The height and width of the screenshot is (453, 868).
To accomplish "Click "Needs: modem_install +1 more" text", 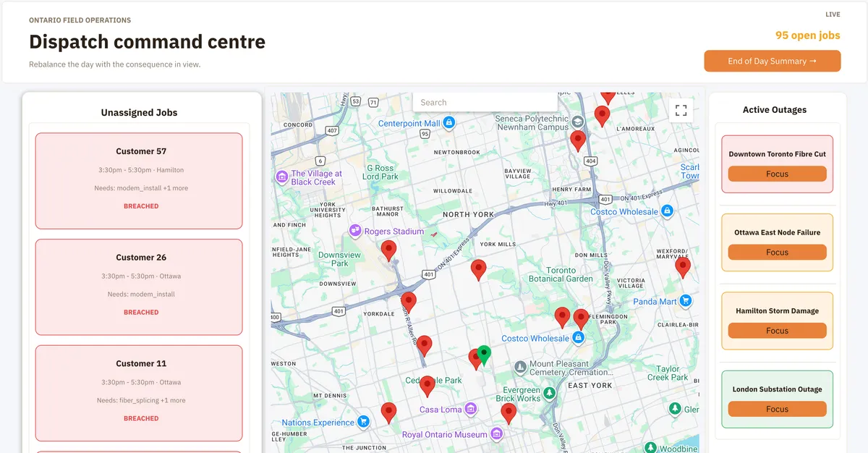I will point(141,188).
